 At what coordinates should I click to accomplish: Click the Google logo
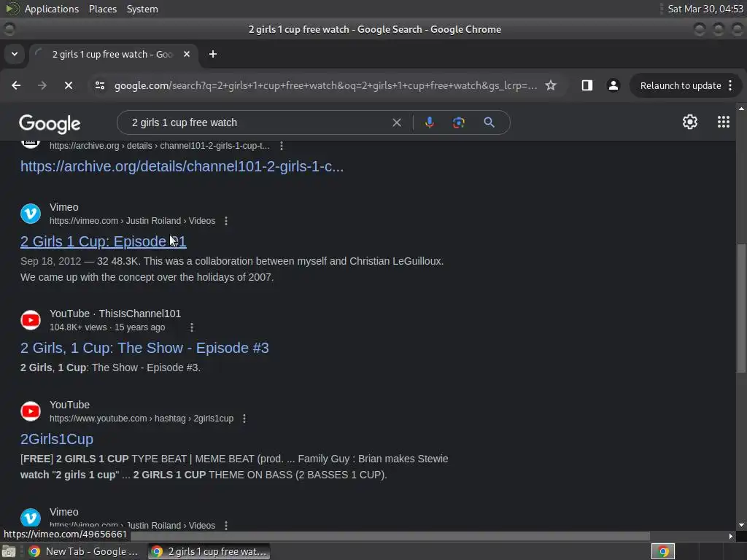coord(50,123)
